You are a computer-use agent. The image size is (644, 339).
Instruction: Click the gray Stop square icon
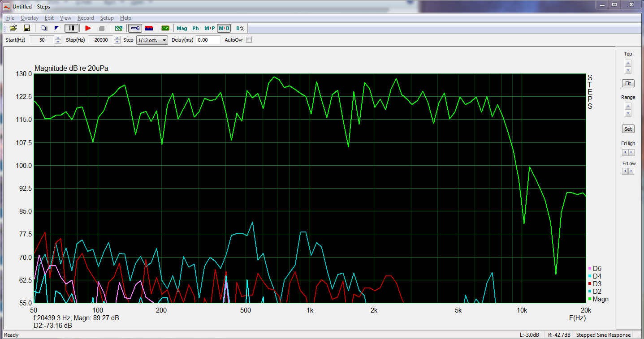tap(101, 28)
